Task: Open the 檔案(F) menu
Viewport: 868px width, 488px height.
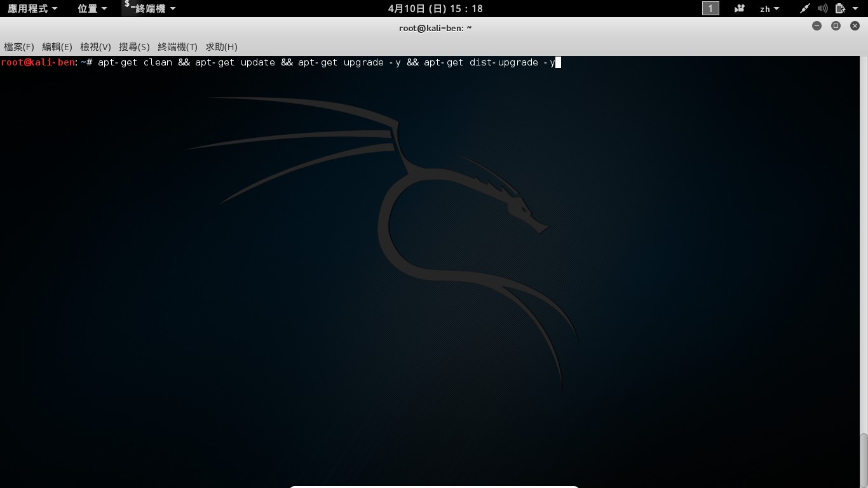Action: tap(19, 47)
